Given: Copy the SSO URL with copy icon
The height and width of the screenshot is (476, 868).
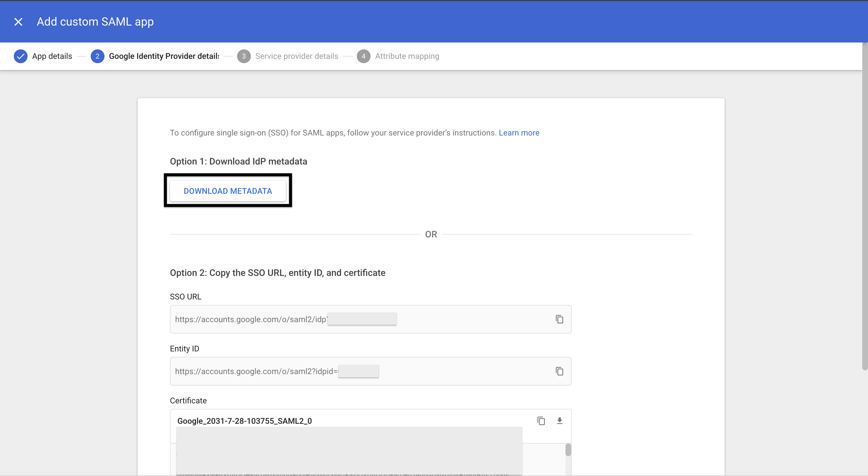Looking at the screenshot, I should [559, 319].
